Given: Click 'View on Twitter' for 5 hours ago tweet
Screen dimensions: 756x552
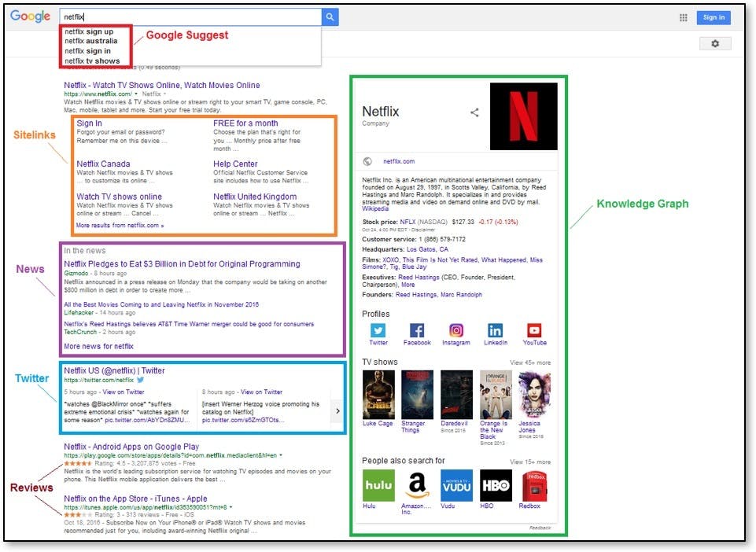Looking at the screenshot, I should 124,392.
